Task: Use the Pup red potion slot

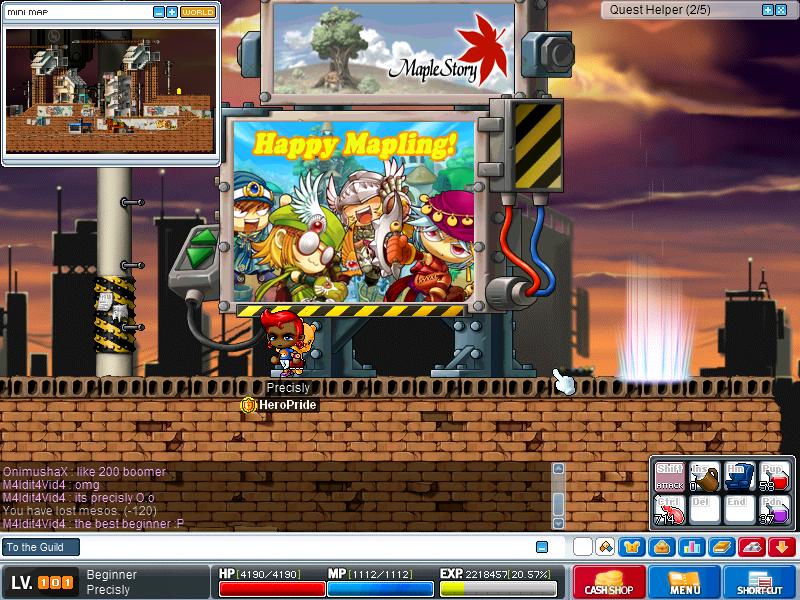Action: coord(774,477)
